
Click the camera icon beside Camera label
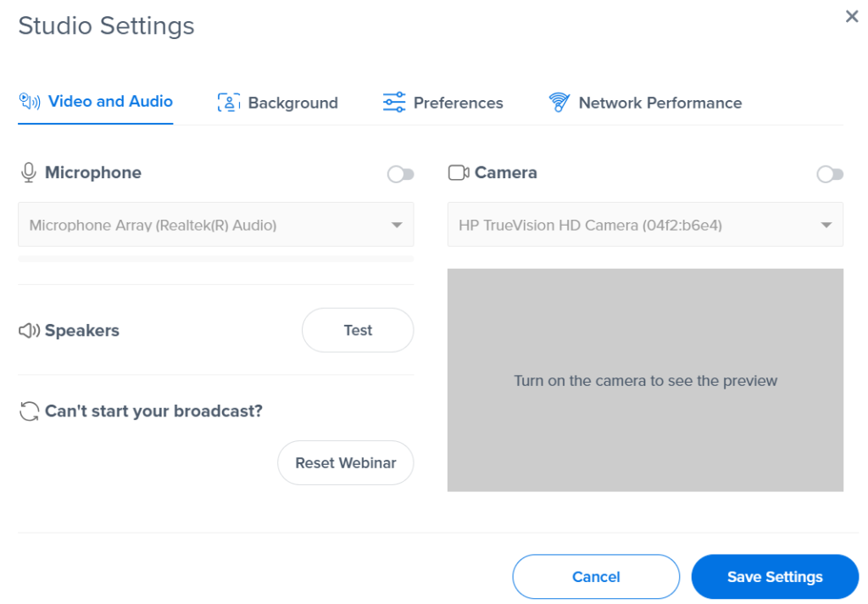click(459, 173)
